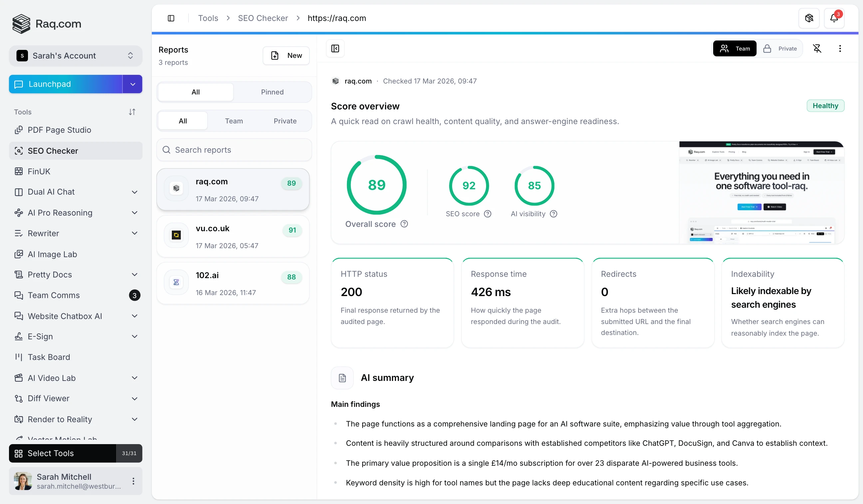The height and width of the screenshot is (504, 863).
Task: Click the notifications bell
Action: coord(835,18)
